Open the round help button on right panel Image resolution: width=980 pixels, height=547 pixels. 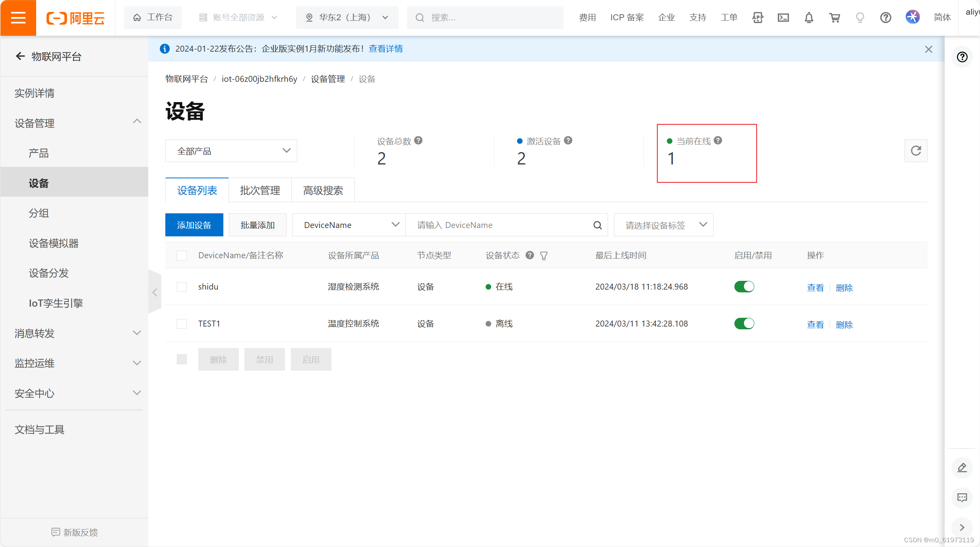coord(962,57)
